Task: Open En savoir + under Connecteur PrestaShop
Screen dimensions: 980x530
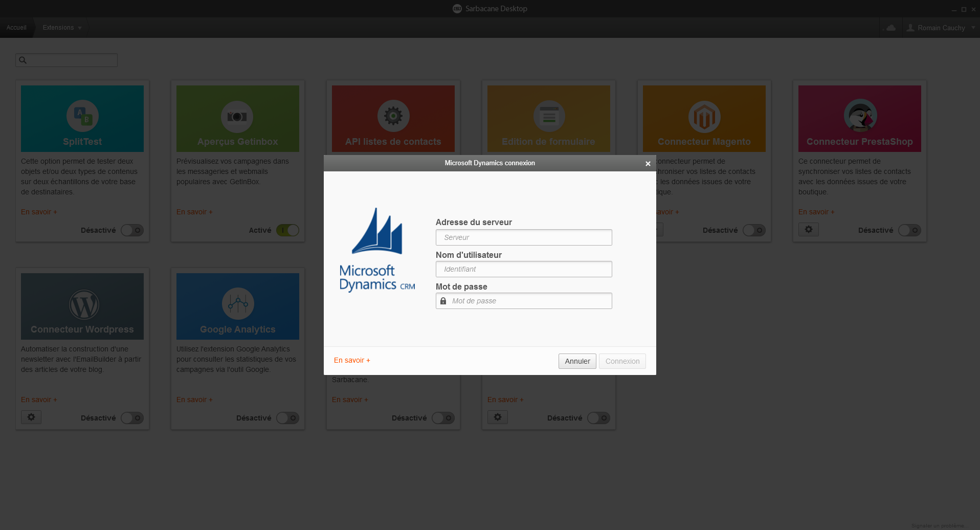Action: point(816,212)
